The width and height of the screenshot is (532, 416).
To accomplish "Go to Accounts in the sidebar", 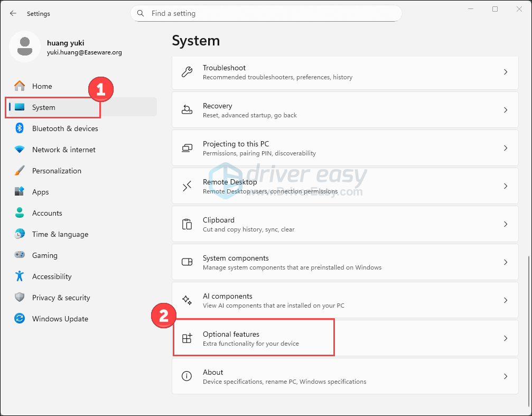I will tap(47, 213).
